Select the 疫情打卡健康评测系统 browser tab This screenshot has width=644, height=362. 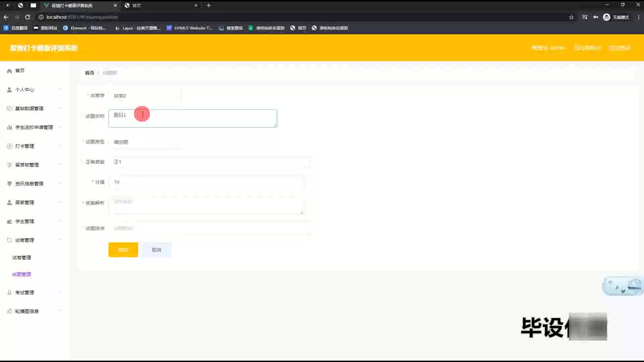(x=80, y=5)
